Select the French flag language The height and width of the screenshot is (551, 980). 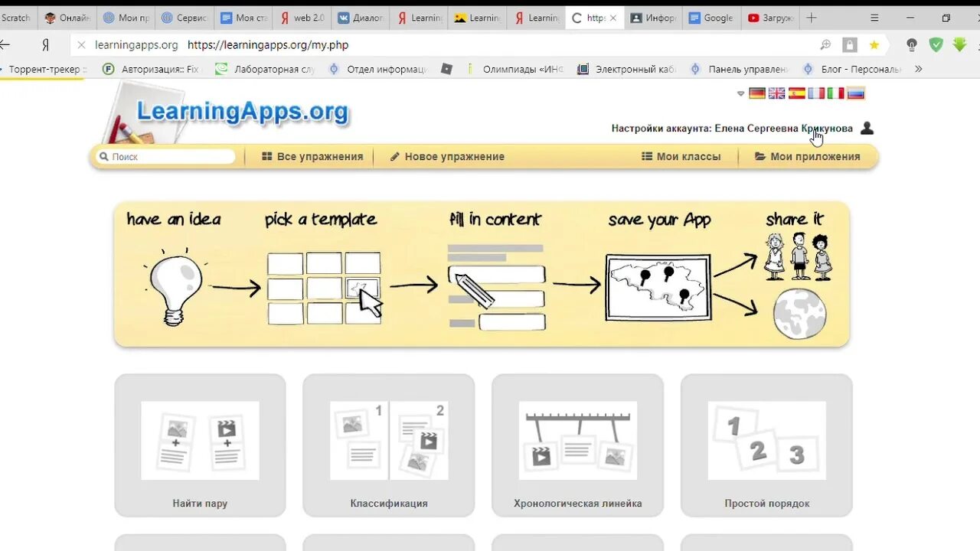tap(817, 93)
